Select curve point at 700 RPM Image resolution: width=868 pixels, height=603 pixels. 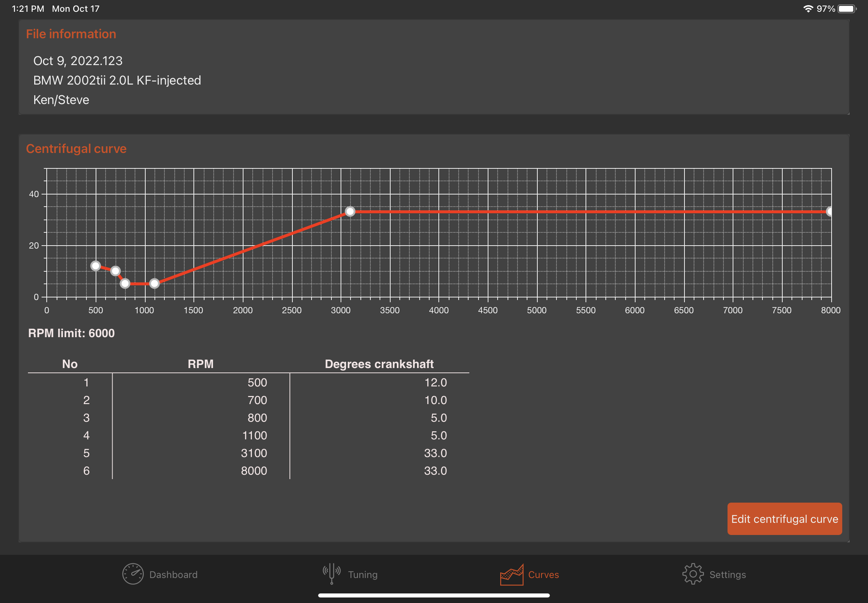(x=115, y=271)
